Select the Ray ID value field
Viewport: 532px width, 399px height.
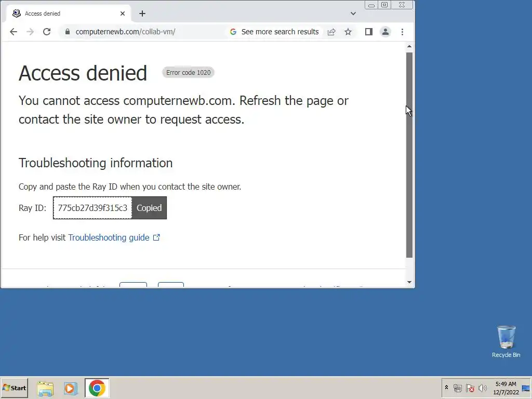[x=92, y=208]
